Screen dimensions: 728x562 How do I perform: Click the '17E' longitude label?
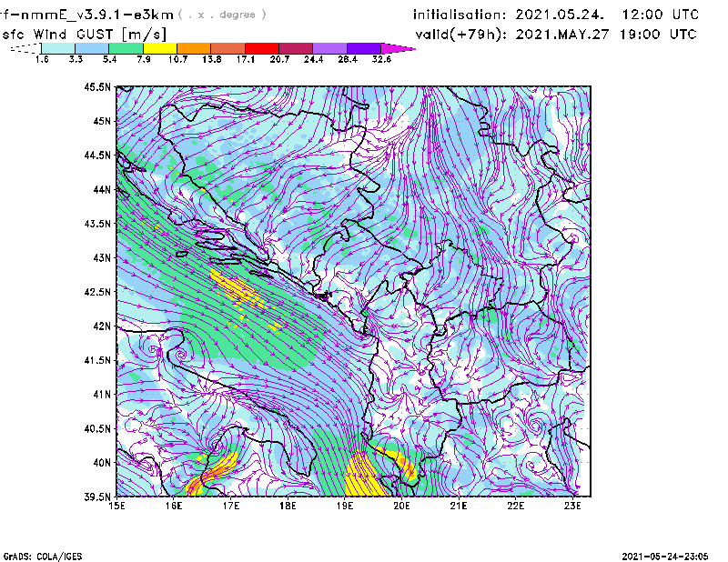(231, 506)
